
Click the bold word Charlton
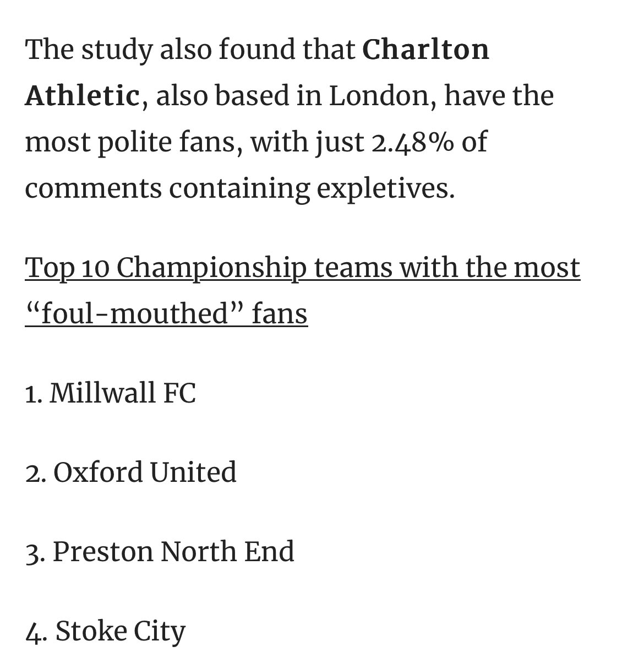point(426,50)
